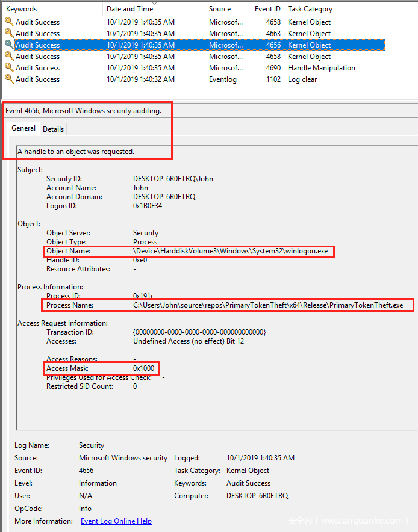Click key icon on the topmost 4658 row
418x532 pixels.
coord(9,22)
